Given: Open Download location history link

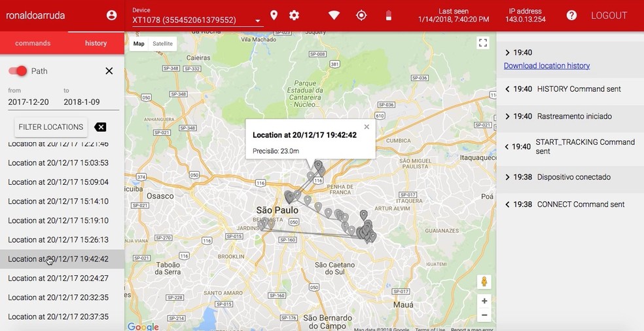Looking at the screenshot, I should (546, 66).
